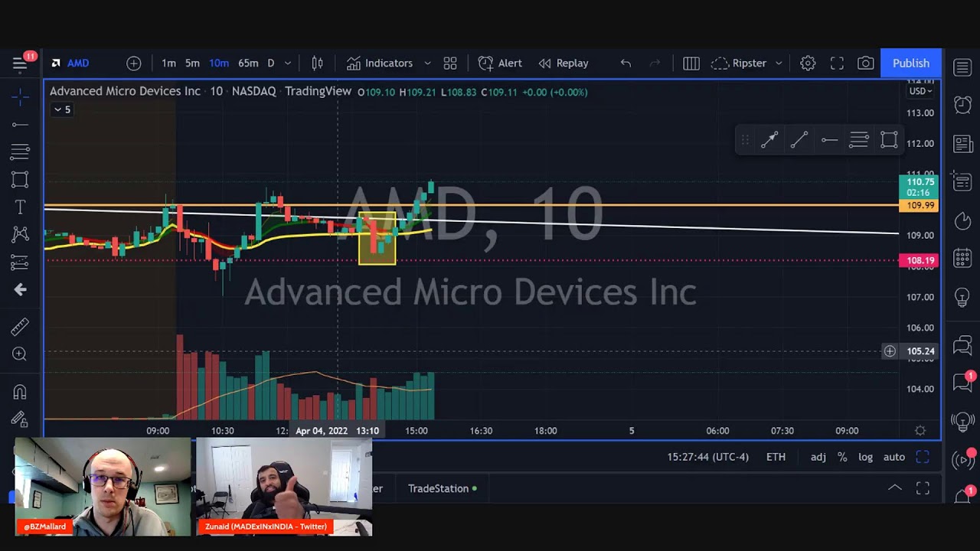Toggle adj dividend adjustment
This screenshot has height=551, width=980.
(x=818, y=457)
